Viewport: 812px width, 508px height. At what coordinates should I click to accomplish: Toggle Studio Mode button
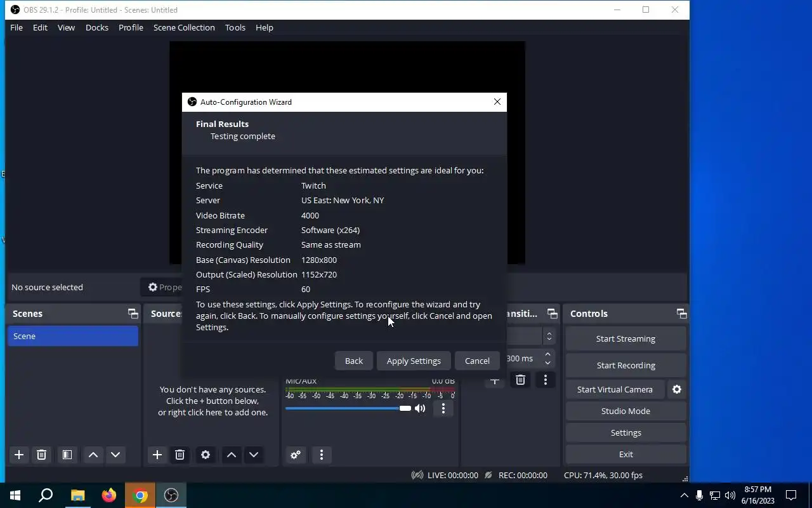click(625, 411)
